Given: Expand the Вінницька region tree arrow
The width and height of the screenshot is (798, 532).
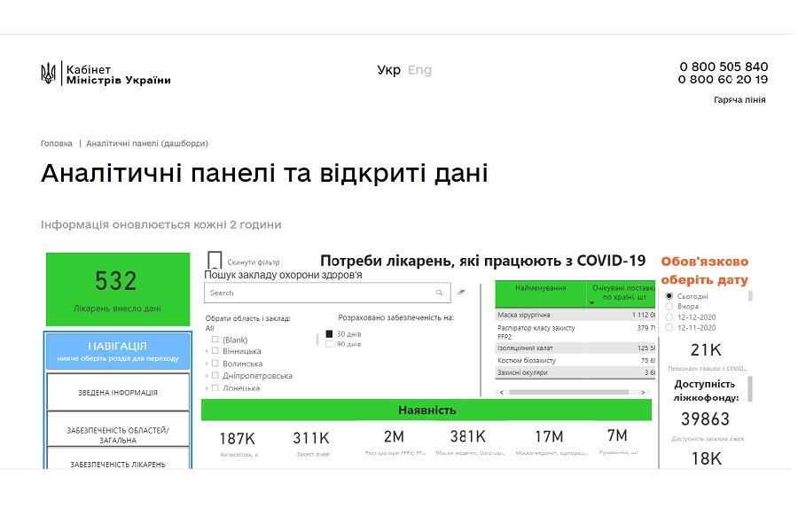Looking at the screenshot, I should click(207, 351).
